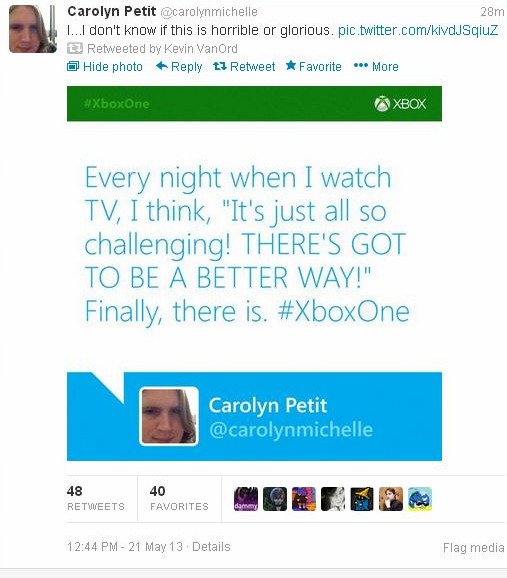Click the 28m timestamp
This screenshot has height=578, width=507.
coord(492,12)
